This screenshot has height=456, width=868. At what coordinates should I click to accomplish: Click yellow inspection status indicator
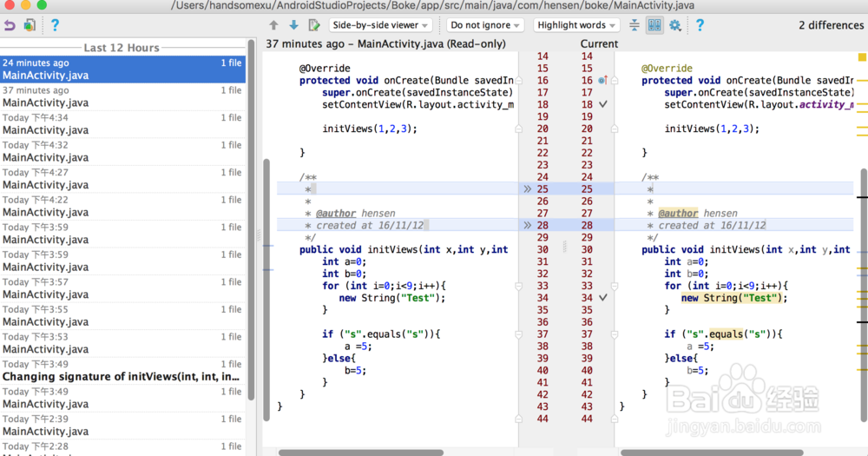(x=862, y=57)
